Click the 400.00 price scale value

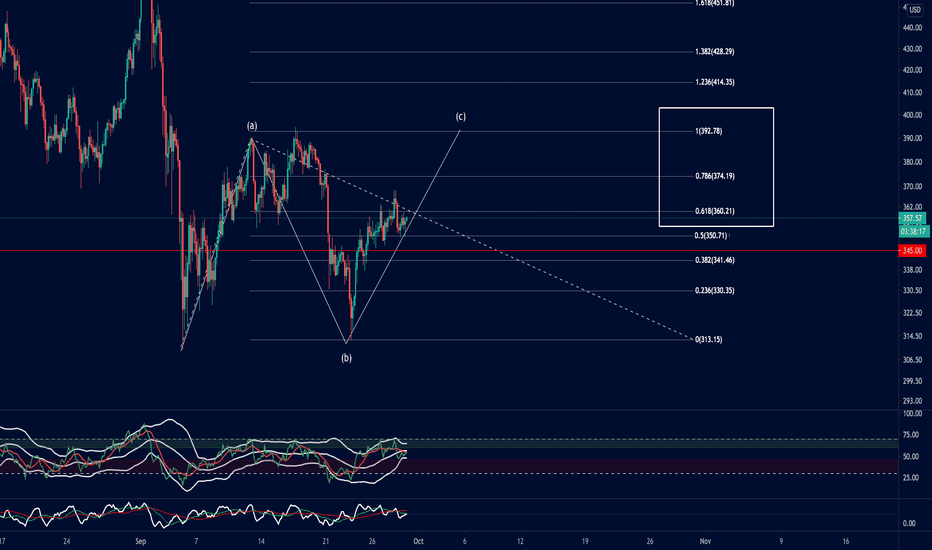[912, 115]
